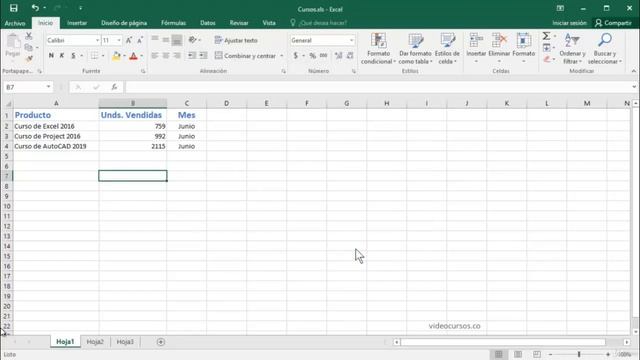Select cell with Curso de AutoCAD 2019
640x360 pixels.
point(56,146)
